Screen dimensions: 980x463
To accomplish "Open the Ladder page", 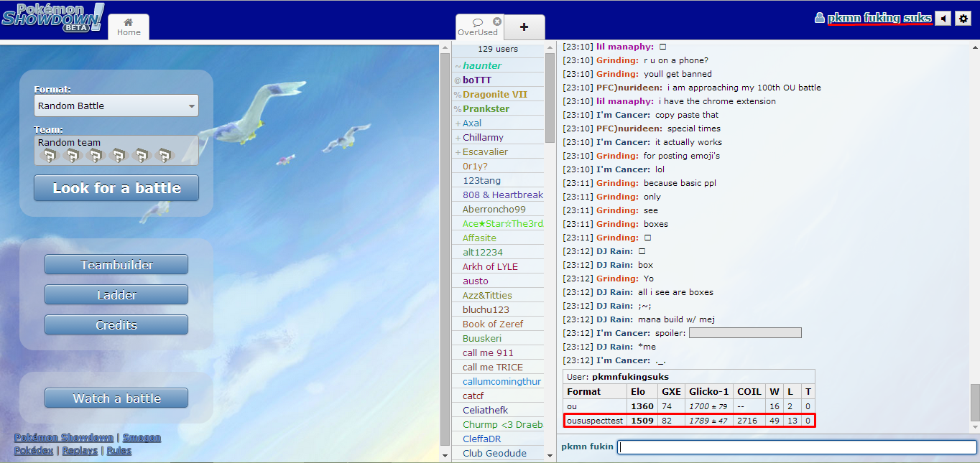I will [x=116, y=295].
